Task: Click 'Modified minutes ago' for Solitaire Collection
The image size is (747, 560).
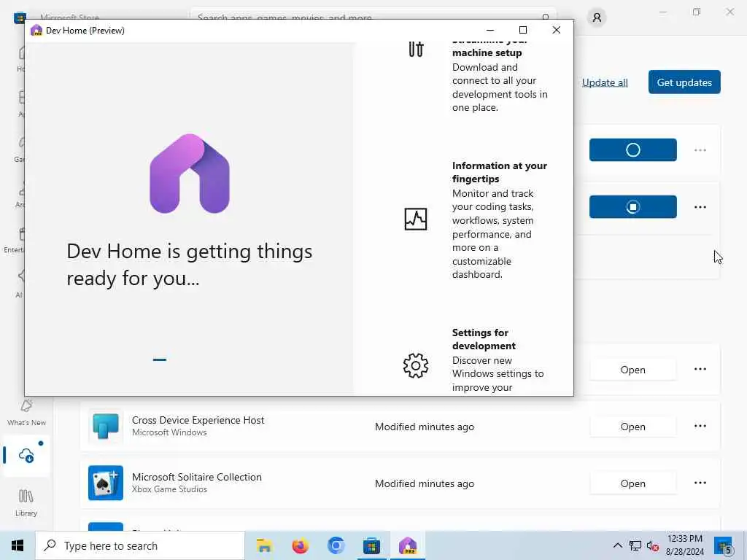Action: tap(424, 483)
